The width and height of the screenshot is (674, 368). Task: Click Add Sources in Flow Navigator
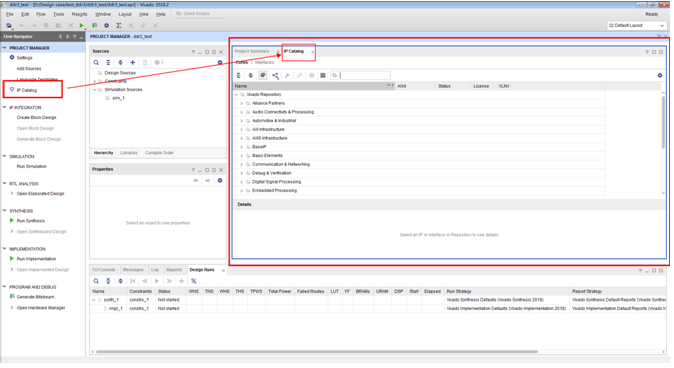pyautogui.click(x=29, y=69)
